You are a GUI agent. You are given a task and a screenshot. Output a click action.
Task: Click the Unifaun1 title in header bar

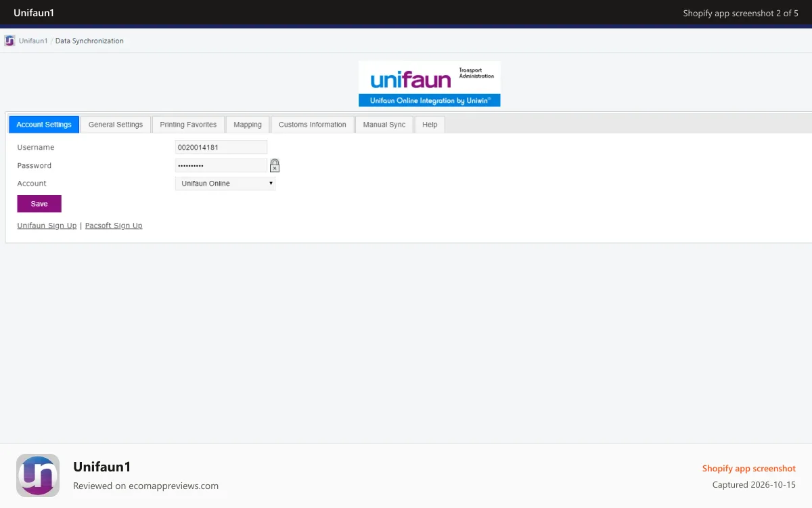coord(34,13)
